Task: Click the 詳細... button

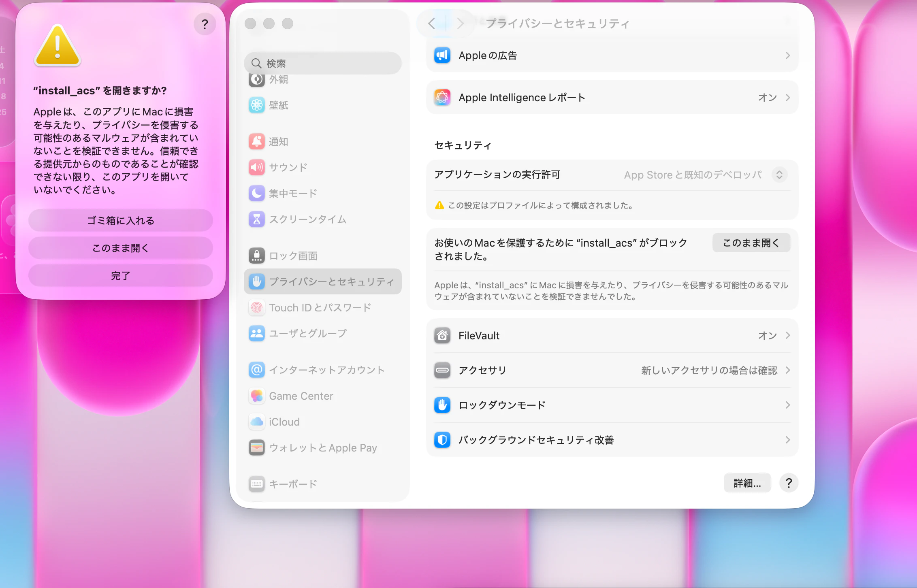Action: tap(747, 483)
